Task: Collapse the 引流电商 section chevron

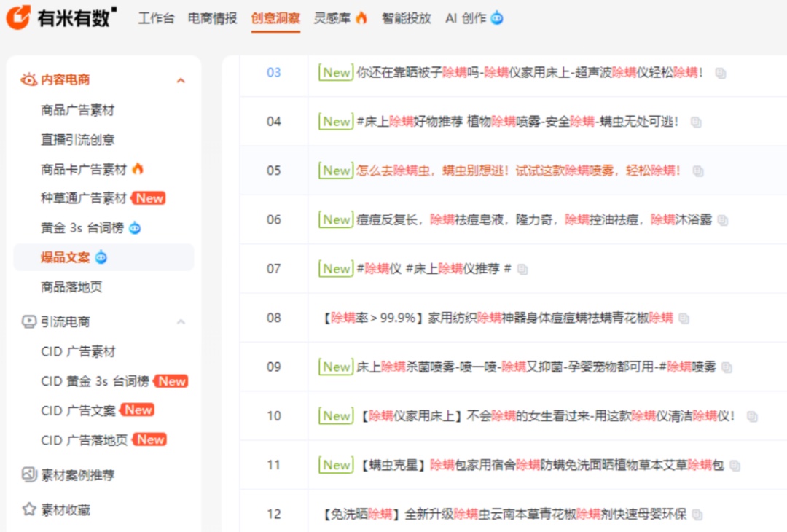Action: 181,321
